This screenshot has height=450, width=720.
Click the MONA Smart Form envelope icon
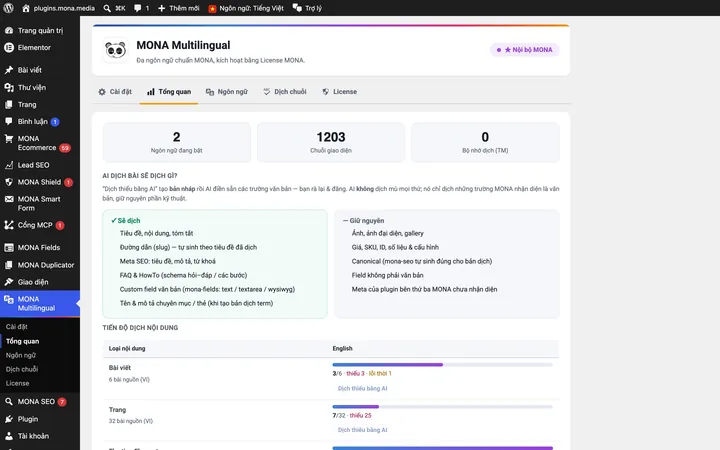pyautogui.click(x=9, y=199)
